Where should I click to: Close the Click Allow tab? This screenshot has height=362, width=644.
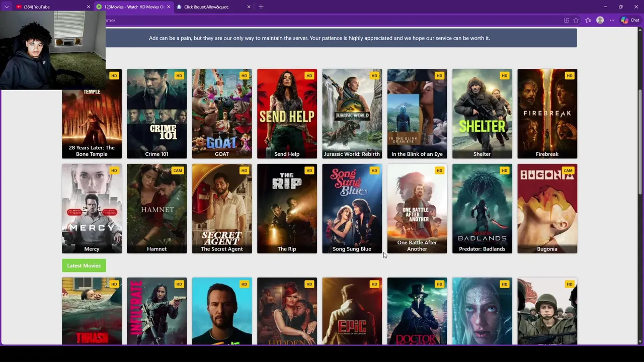(249, 7)
